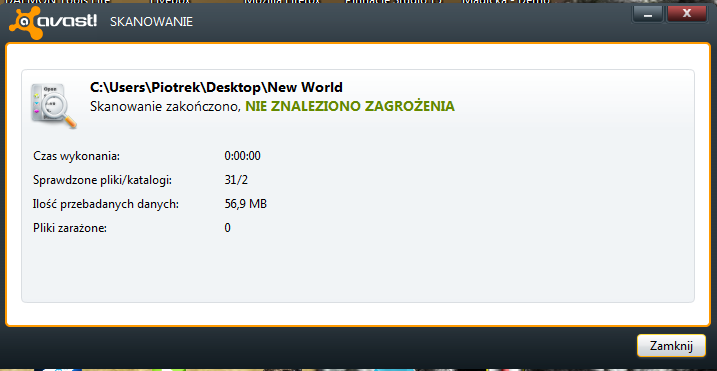The image size is (717, 371).
Task: Click the Pliki zarażone label
Action: pos(70,228)
